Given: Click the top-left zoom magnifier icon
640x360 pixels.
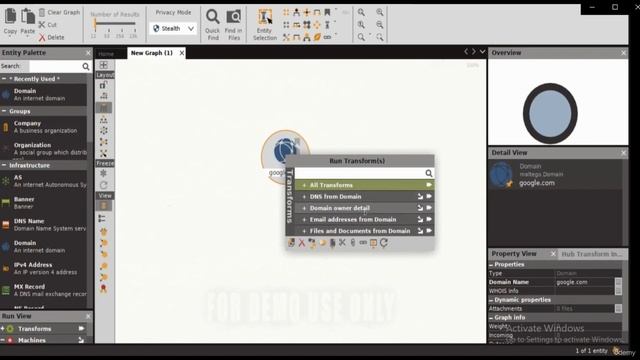Looking at the screenshot, I should [361, 13].
